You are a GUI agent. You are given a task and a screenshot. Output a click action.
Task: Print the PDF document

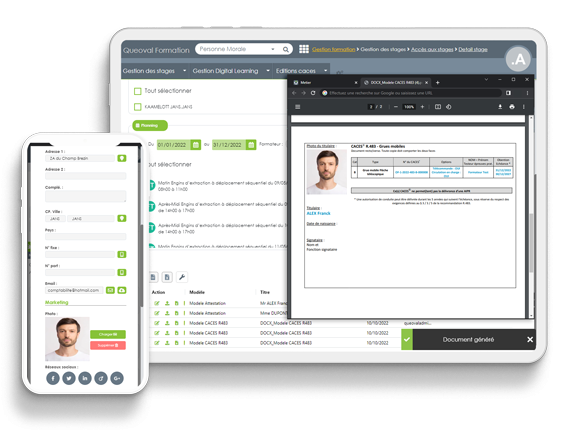pos(512,107)
